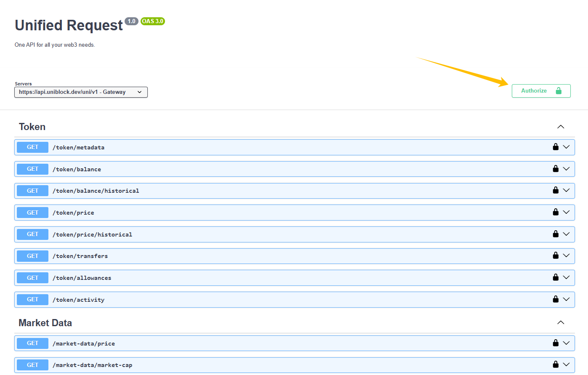Click the Token section heading
Screen dimensions: 588x375
[32, 127]
